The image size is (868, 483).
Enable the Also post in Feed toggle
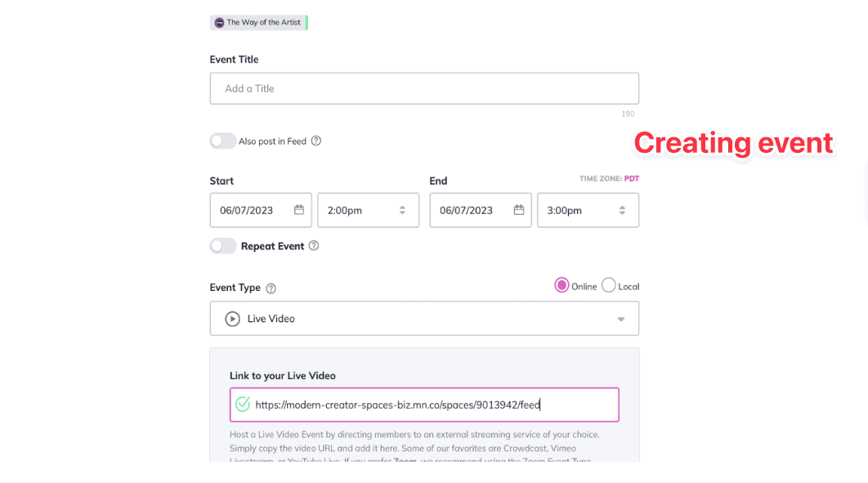pos(223,141)
